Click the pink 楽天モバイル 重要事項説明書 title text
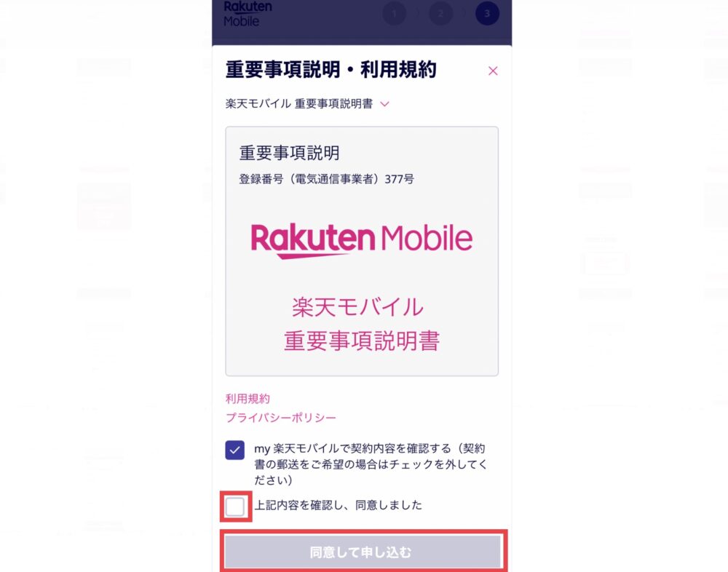 (362, 324)
